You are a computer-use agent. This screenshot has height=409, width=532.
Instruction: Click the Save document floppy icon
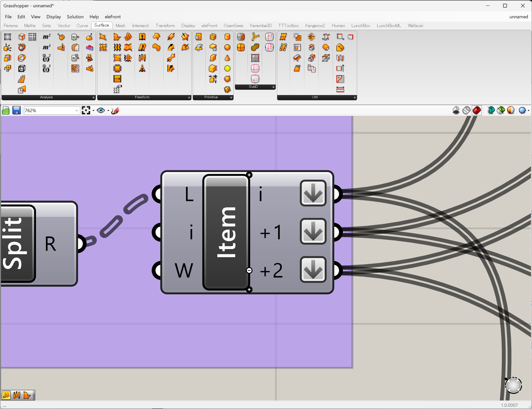[x=16, y=111]
